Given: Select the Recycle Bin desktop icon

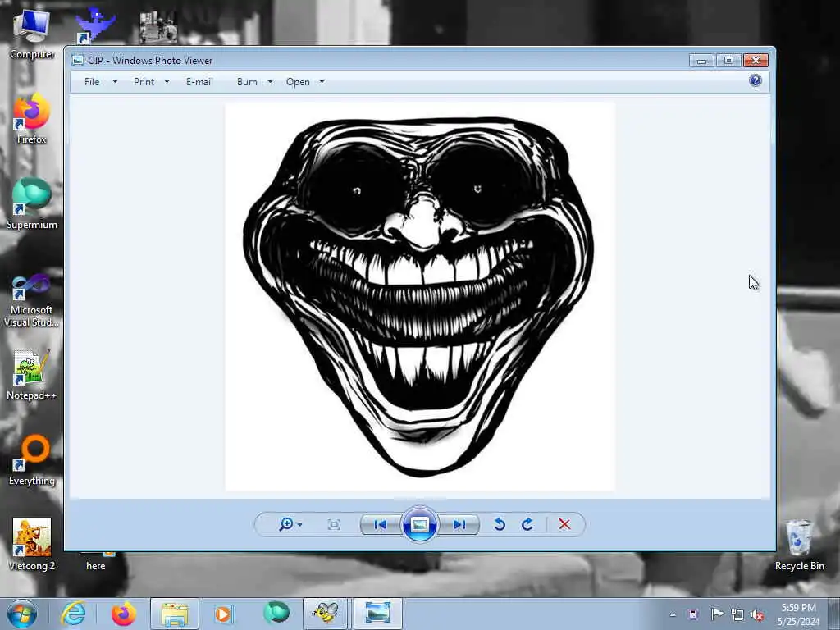Looking at the screenshot, I should tap(799, 545).
